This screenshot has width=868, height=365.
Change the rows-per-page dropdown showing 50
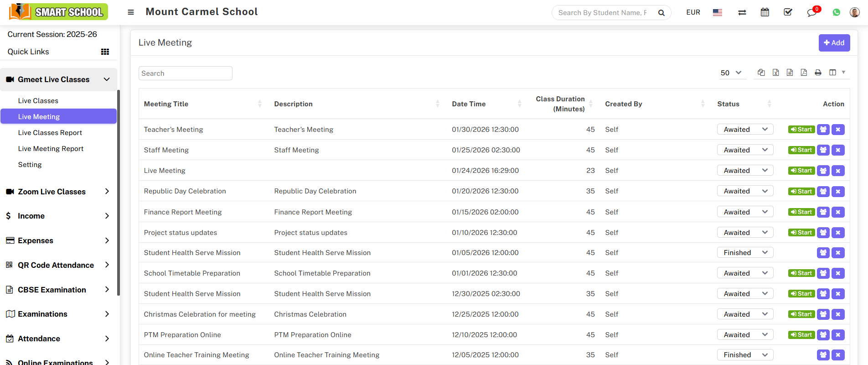click(x=731, y=73)
